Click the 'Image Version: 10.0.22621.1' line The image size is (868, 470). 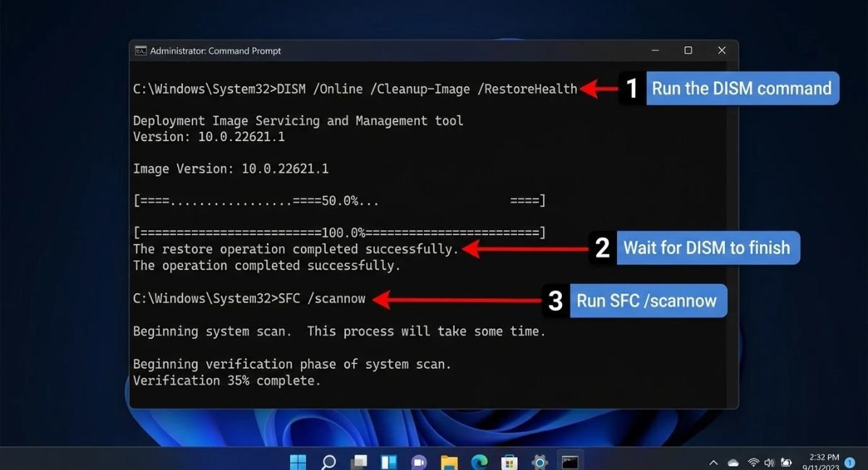[231, 168]
